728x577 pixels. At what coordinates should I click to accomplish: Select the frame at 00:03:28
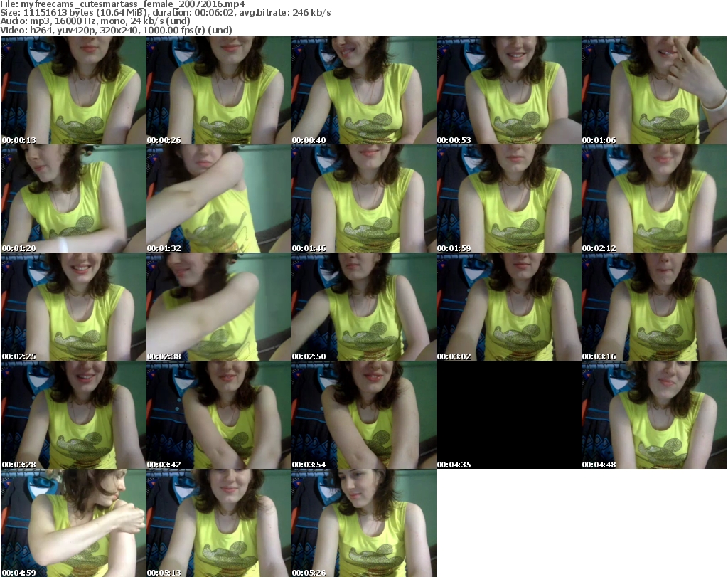[x=74, y=415]
